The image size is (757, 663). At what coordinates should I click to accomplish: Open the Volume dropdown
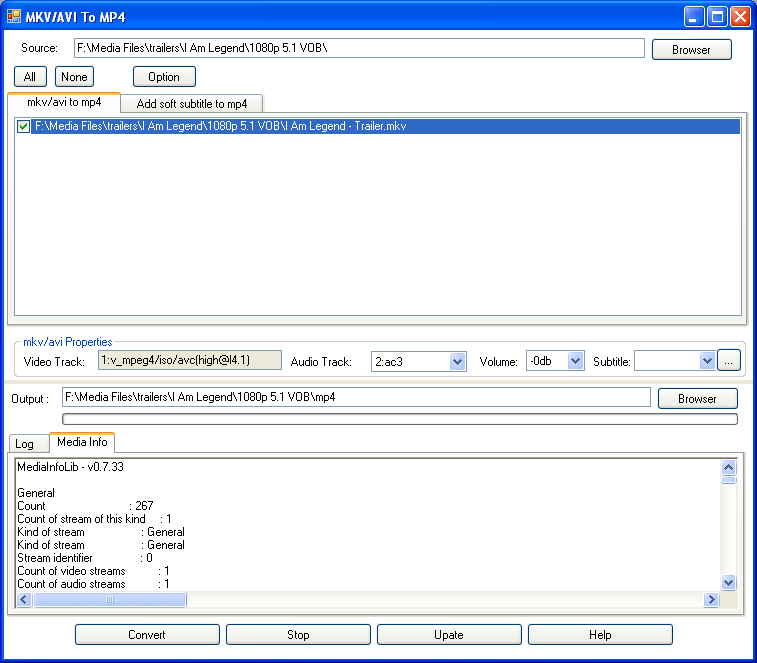pyautogui.click(x=575, y=361)
